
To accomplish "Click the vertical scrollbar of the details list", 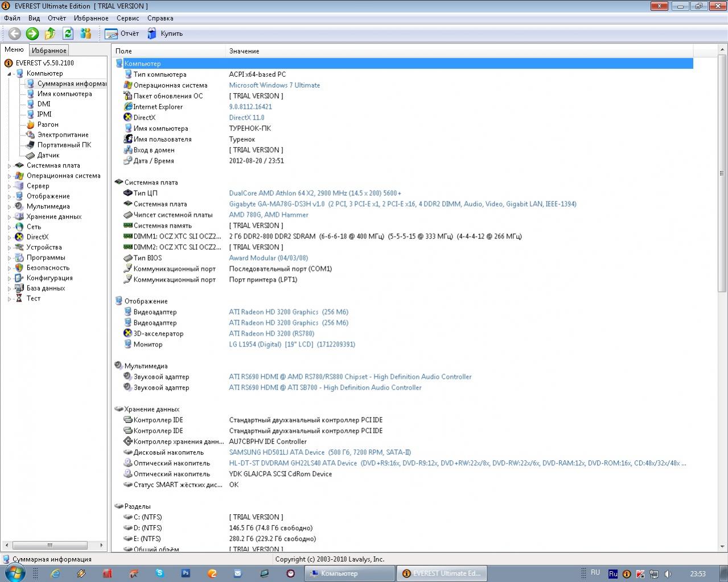I will coord(722,172).
